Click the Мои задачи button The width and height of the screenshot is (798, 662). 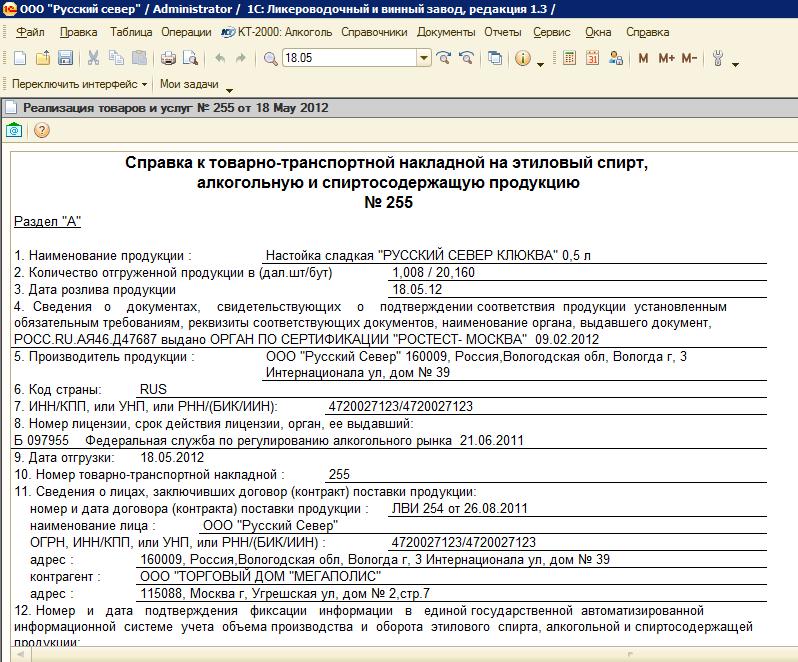tap(189, 84)
